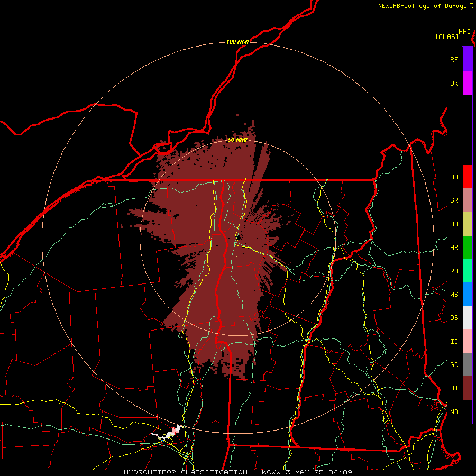The width and height of the screenshot is (476, 476).
Task: Click the GR legend label
Action: [x=454, y=200]
